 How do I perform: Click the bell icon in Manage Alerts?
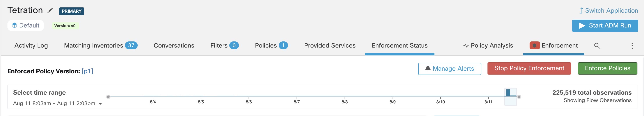(428, 68)
